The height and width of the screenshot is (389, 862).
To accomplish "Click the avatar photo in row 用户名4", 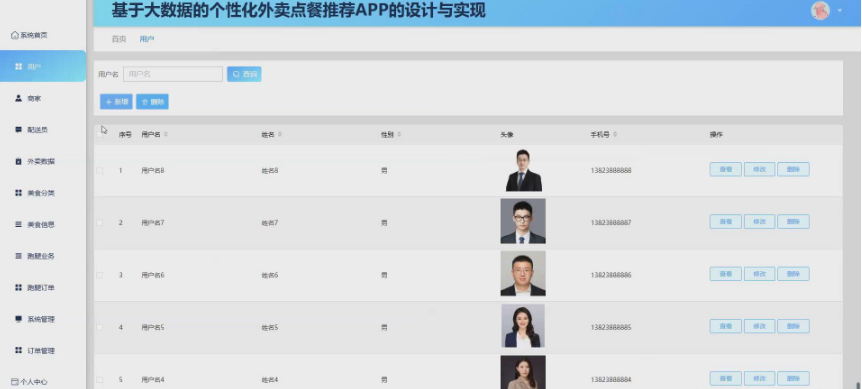I will click(523, 373).
